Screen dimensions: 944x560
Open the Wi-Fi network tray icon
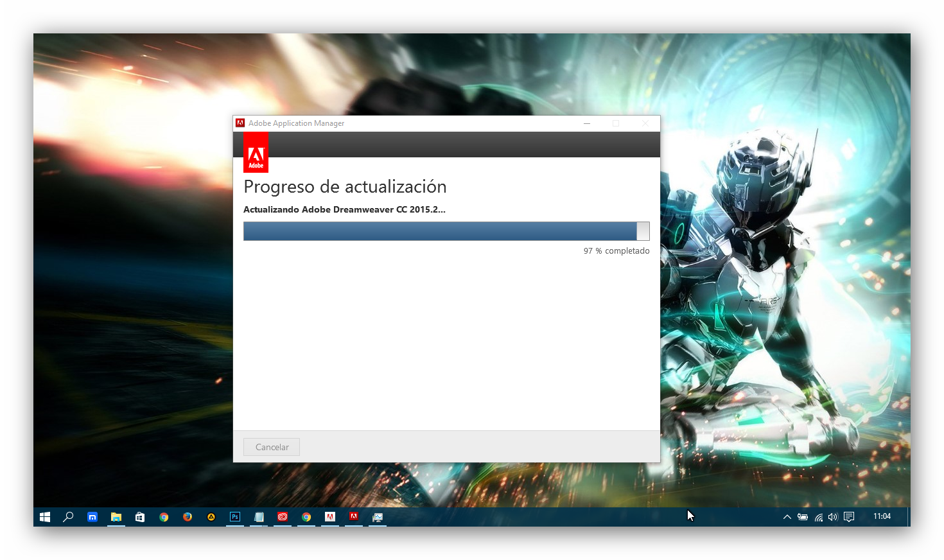click(x=819, y=517)
